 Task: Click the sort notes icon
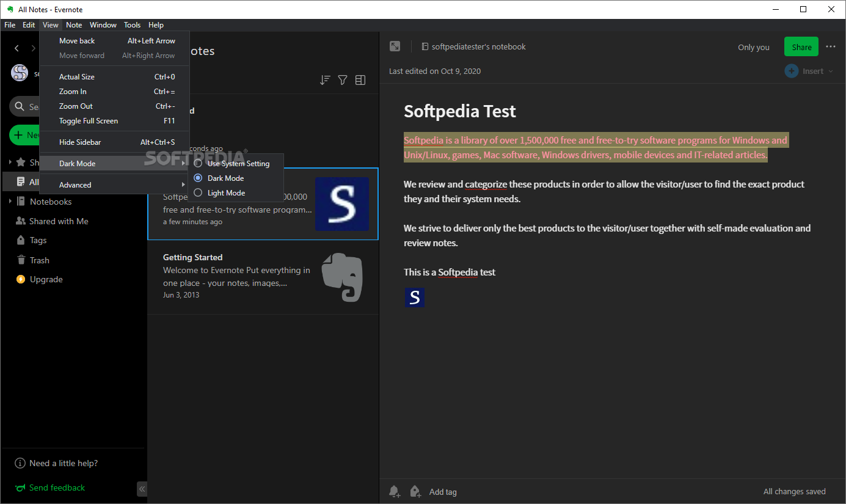(325, 80)
